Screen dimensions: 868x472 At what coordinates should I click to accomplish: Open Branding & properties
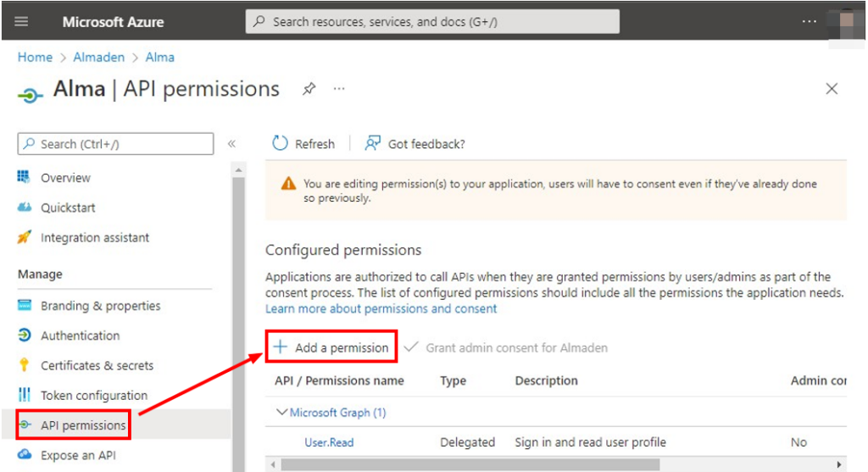tap(101, 306)
